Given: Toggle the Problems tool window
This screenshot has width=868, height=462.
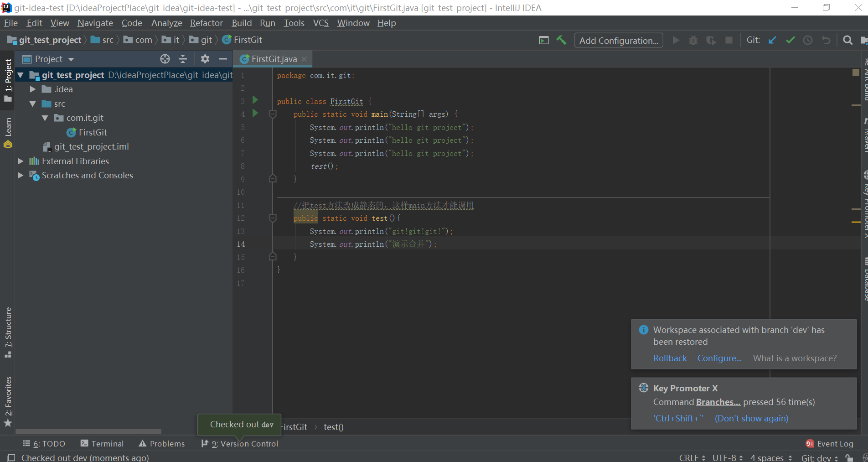Looking at the screenshot, I should [x=162, y=444].
